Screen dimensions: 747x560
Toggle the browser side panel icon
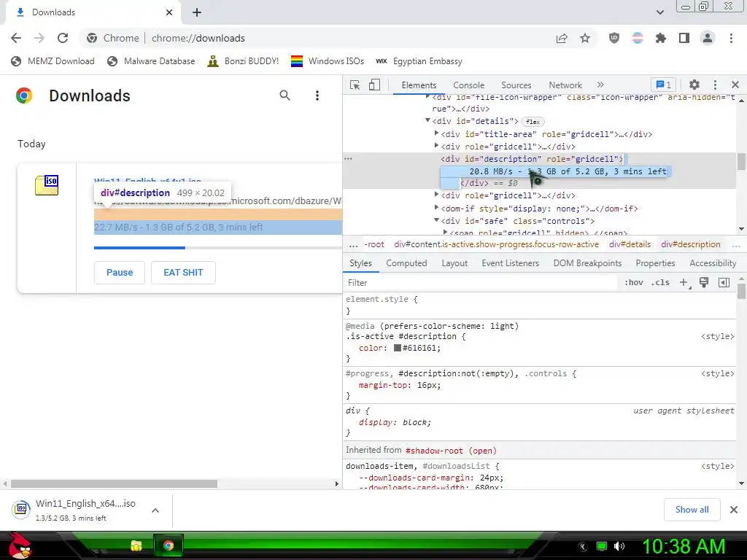684,38
